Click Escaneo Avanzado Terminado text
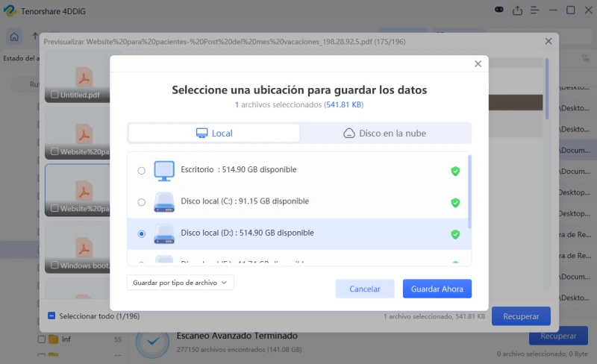Screen dimensions: 597x364 [237, 336]
